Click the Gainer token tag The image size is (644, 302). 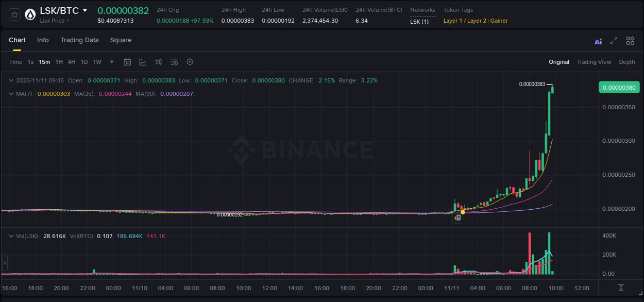[499, 21]
